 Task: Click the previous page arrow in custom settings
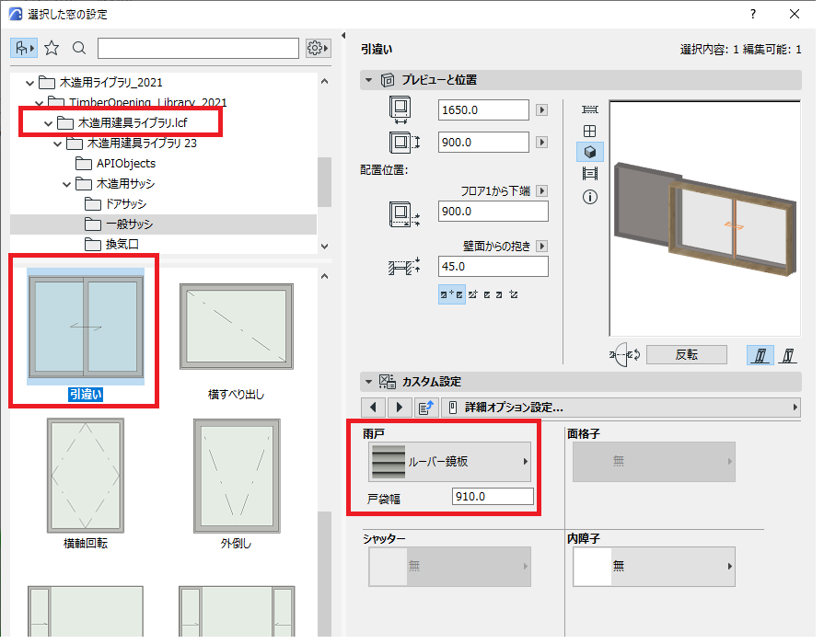pos(374,407)
